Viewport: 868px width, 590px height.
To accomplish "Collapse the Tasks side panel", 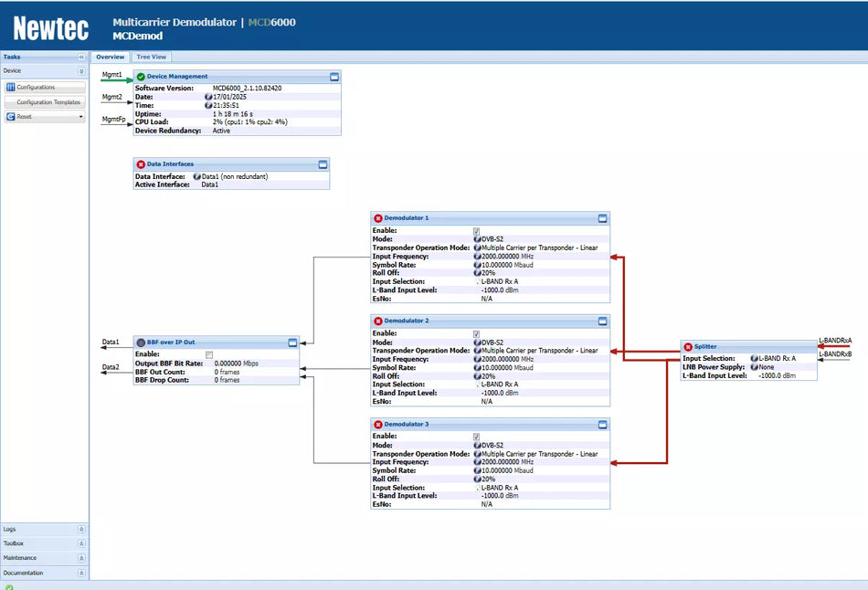I will pyautogui.click(x=81, y=57).
